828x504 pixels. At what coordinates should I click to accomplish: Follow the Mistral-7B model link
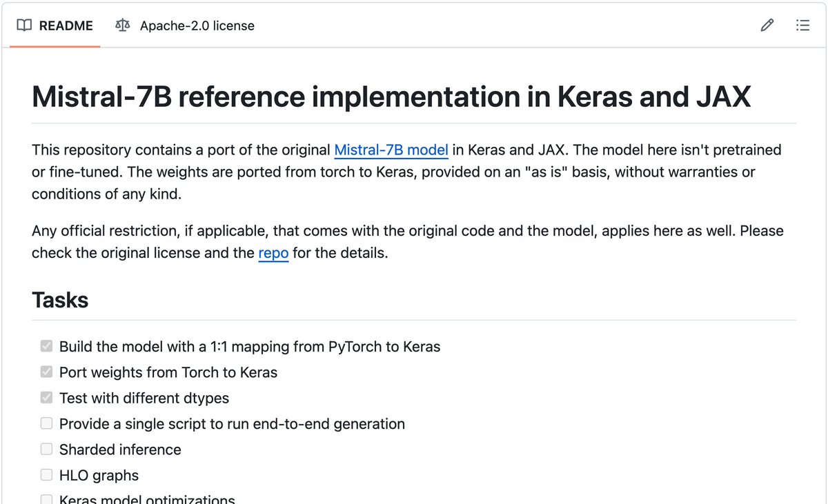tap(391, 150)
